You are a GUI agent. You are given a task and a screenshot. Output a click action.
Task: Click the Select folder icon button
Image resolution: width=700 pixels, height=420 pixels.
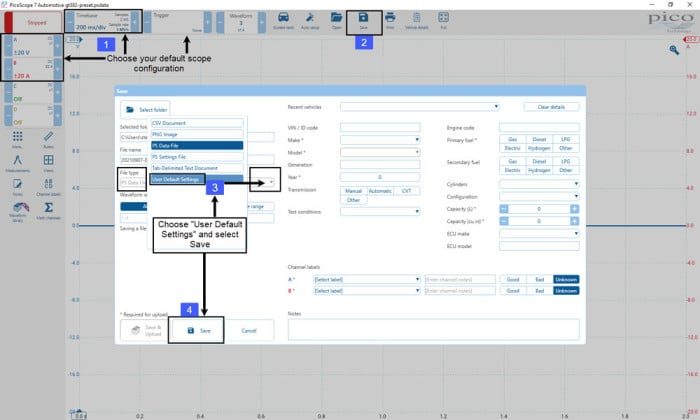click(145, 109)
